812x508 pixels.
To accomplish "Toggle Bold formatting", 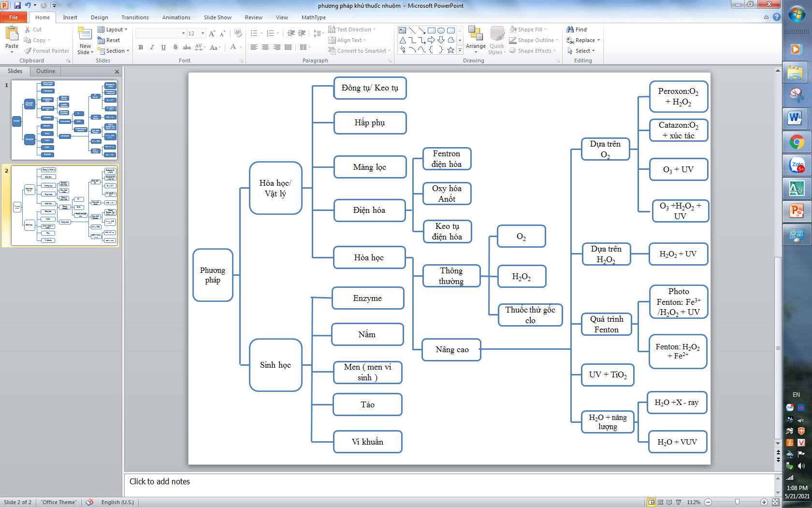I will coord(141,47).
